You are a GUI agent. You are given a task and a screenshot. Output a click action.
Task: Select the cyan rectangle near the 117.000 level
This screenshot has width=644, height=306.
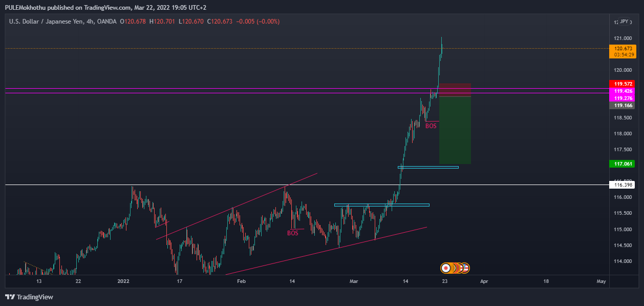pos(428,167)
